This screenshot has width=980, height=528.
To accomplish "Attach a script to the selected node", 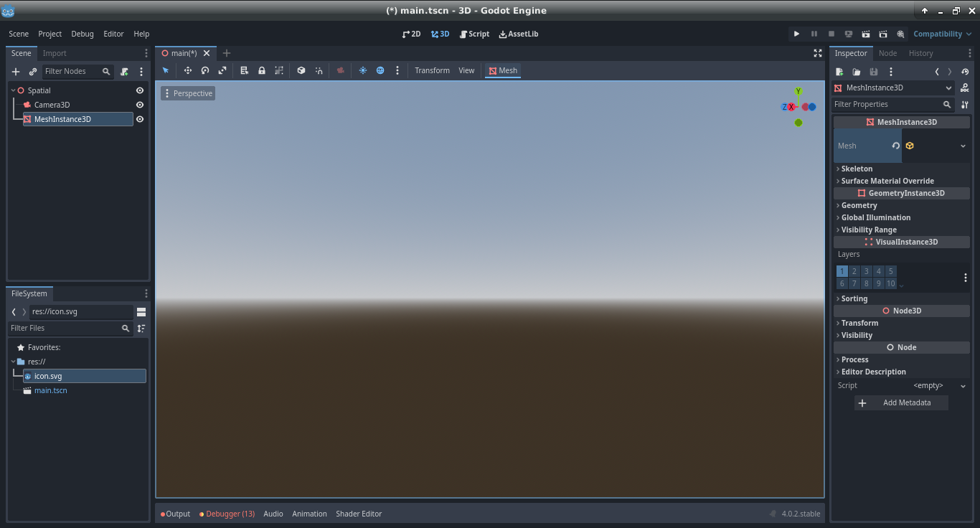I will [x=124, y=72].
